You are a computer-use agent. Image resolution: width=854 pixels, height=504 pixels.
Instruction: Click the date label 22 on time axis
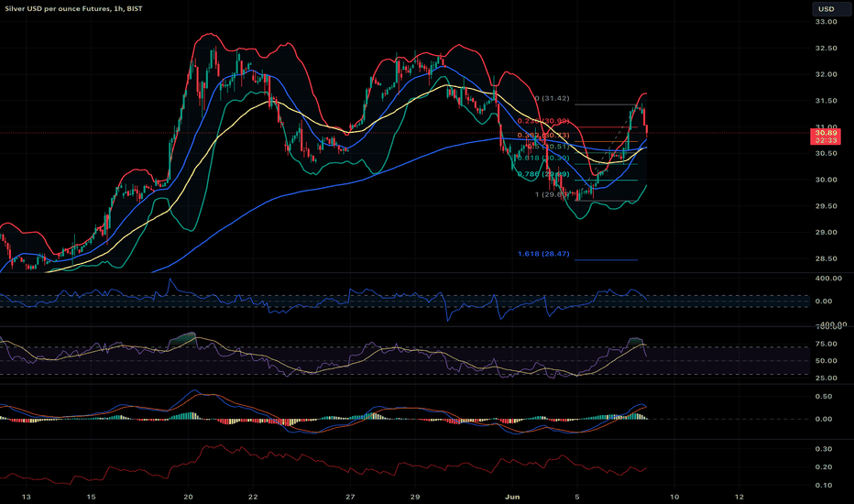253,497
